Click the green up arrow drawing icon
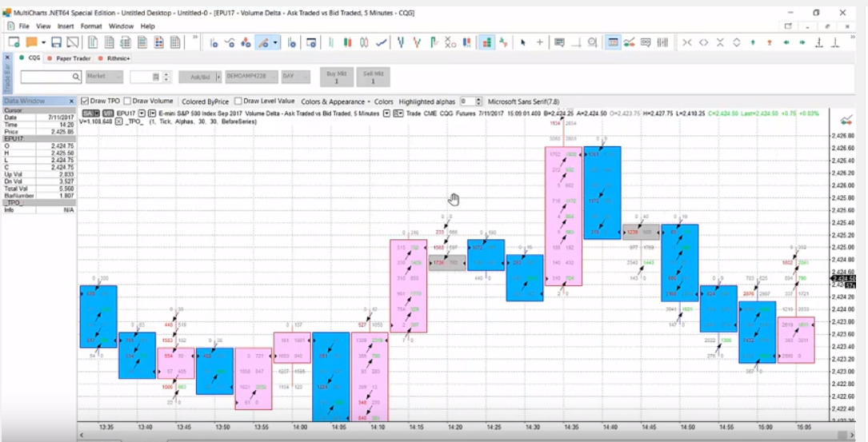This screenshot has width=868, height=442. click(x=753, y=42)
